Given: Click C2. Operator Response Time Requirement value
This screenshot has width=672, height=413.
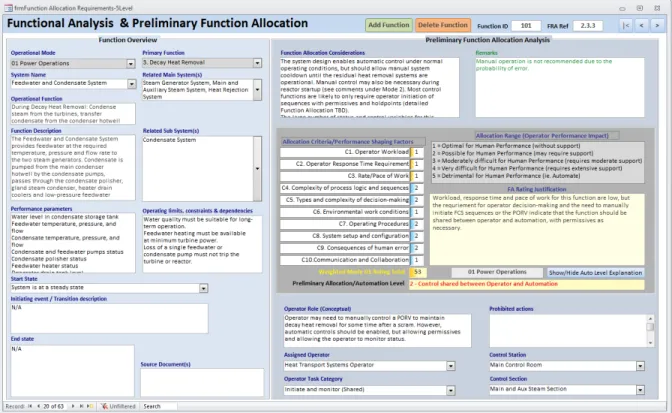Looking at the screenshot, I should (x=417, y=164).
